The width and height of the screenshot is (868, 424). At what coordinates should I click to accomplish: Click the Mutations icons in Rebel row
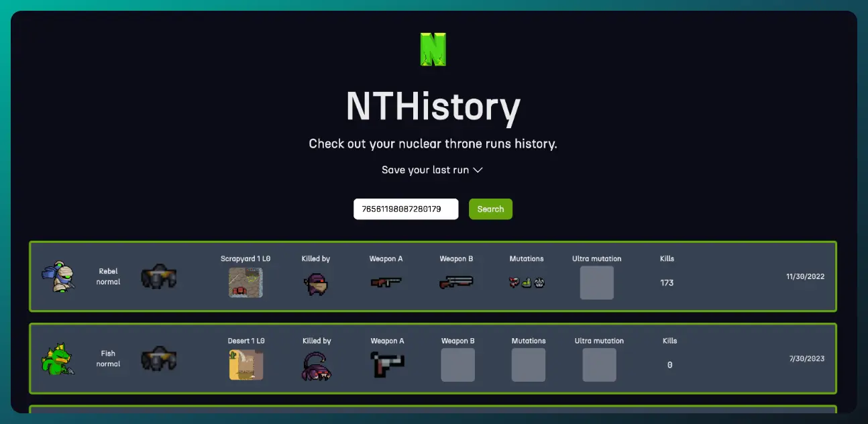pos(527,282)
